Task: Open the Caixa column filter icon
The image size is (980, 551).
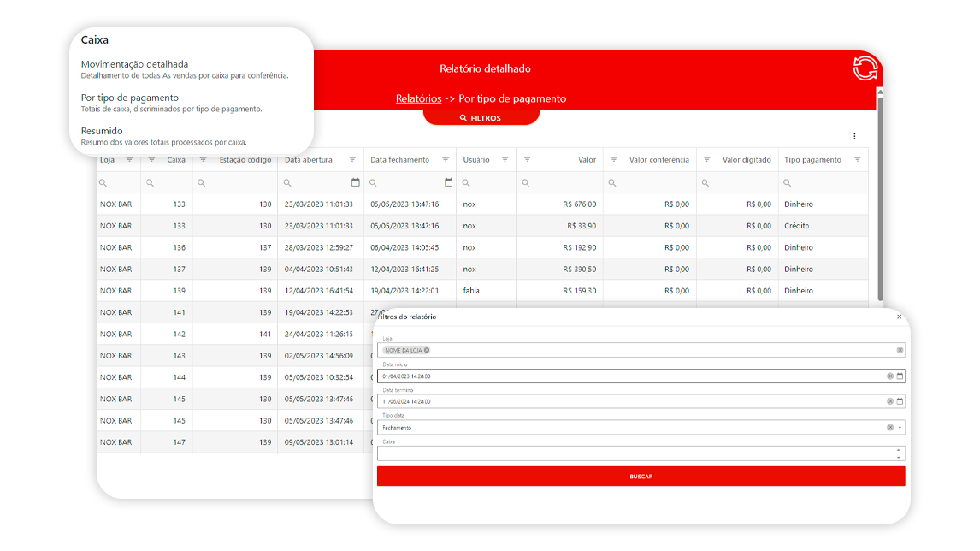Action: click(x=151, y=159)
